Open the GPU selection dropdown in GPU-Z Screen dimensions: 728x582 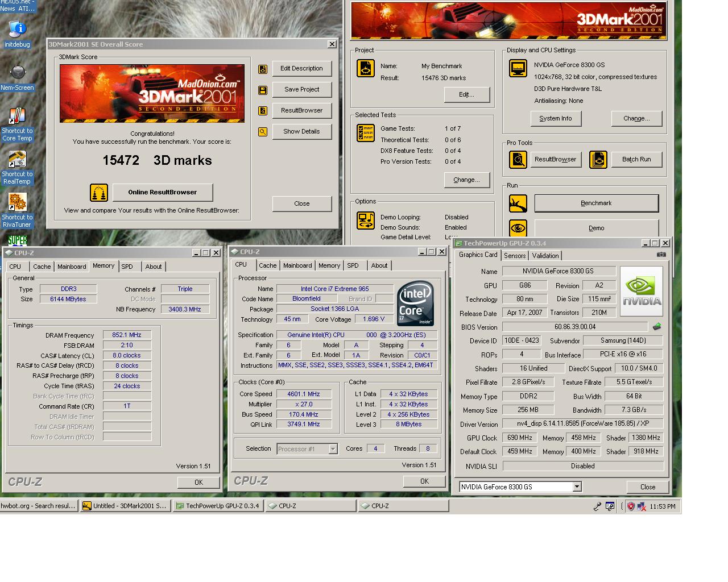(577, 487)
